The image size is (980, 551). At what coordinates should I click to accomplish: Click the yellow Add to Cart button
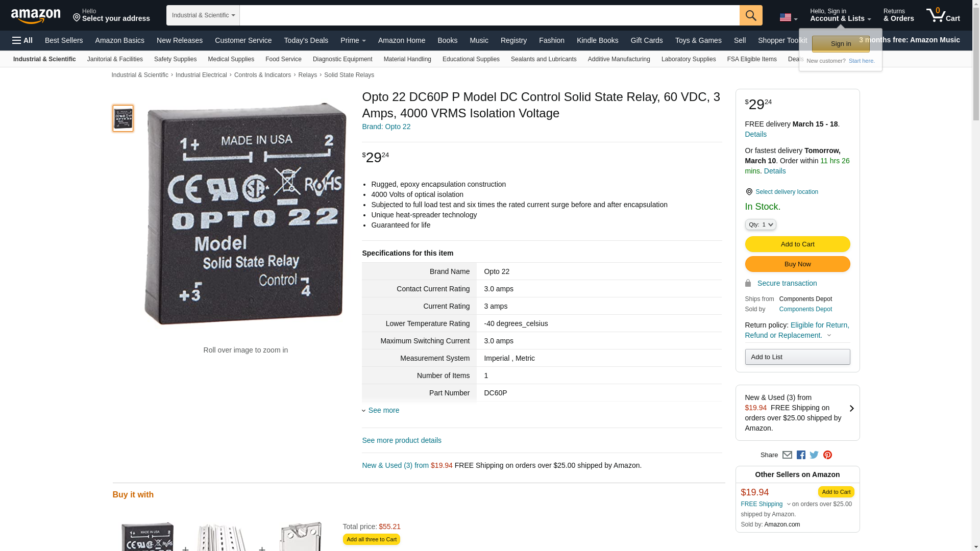tap(797, 244)
